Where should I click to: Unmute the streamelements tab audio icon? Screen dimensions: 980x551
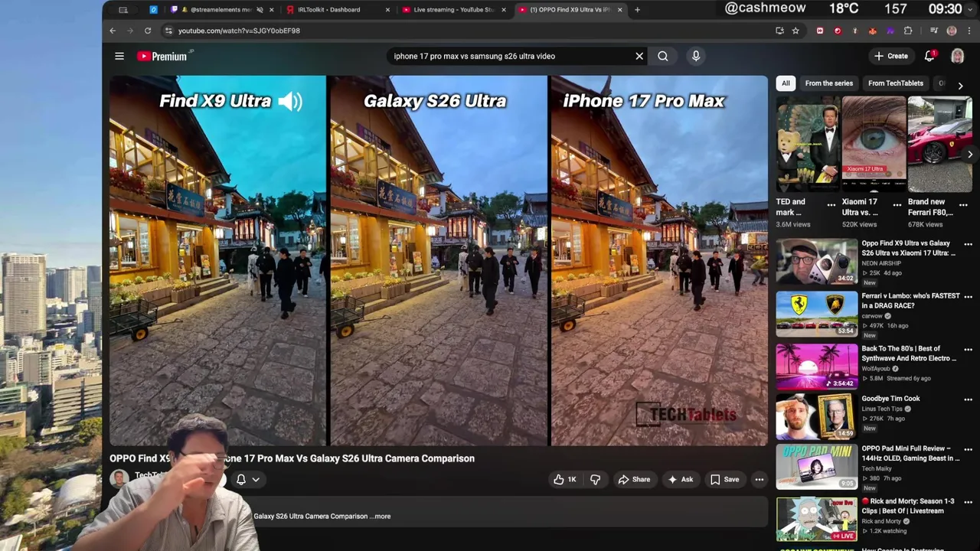coord(260,10)
